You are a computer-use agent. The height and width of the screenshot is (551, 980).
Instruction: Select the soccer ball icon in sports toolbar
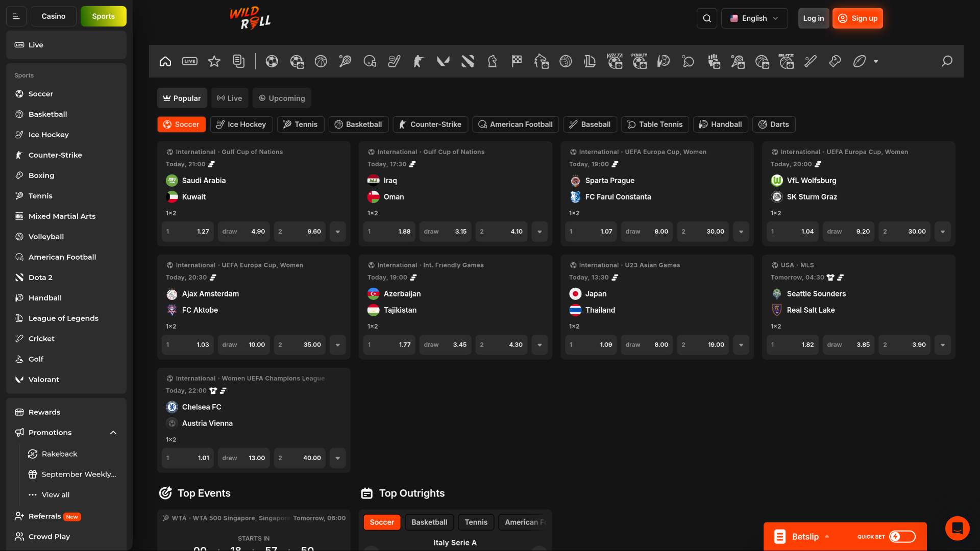coord(272,61)
